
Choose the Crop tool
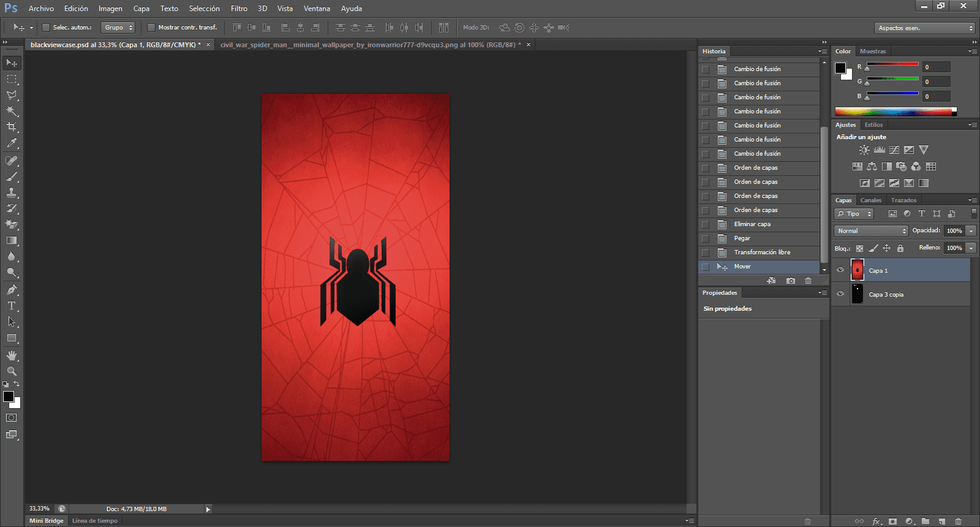point(12,127)
